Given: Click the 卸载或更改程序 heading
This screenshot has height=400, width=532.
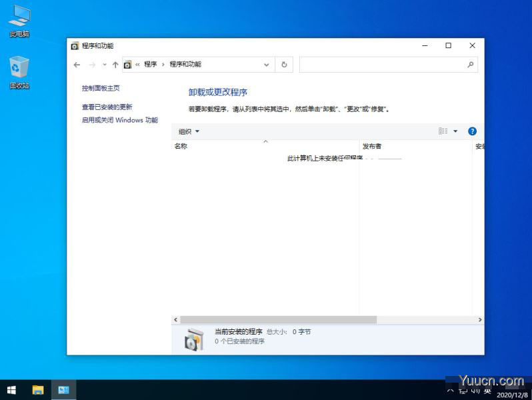Looking at the screenshot, I should click(218, 92).
